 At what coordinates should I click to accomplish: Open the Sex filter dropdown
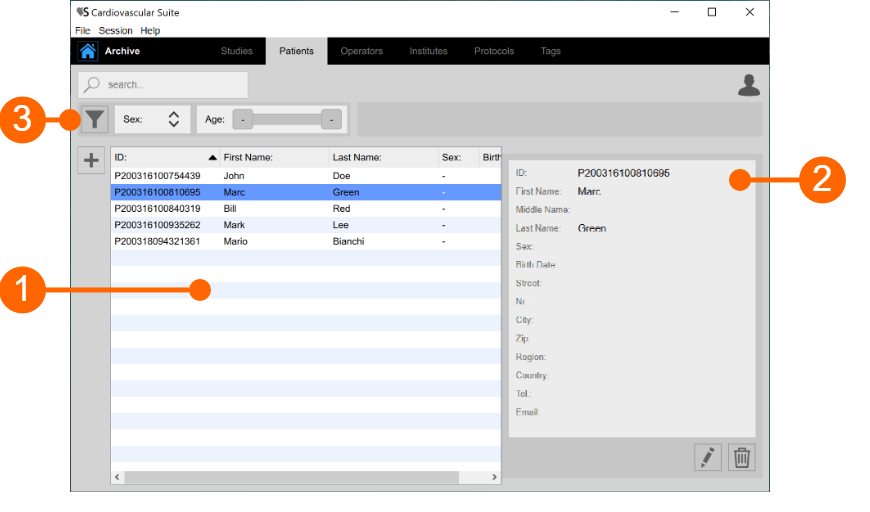pyautogui.click(x=173, y=119)
